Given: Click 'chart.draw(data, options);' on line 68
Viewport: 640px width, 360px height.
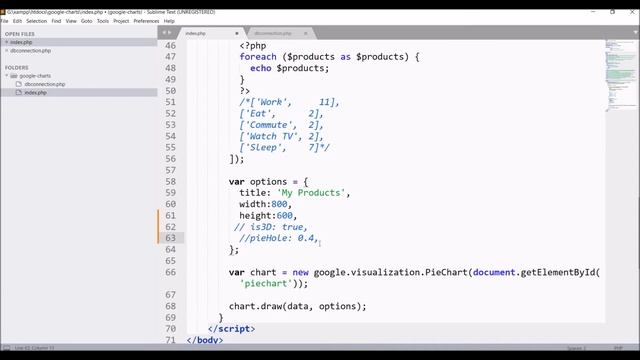Looking at the screenshot, I should click(298, 306).
